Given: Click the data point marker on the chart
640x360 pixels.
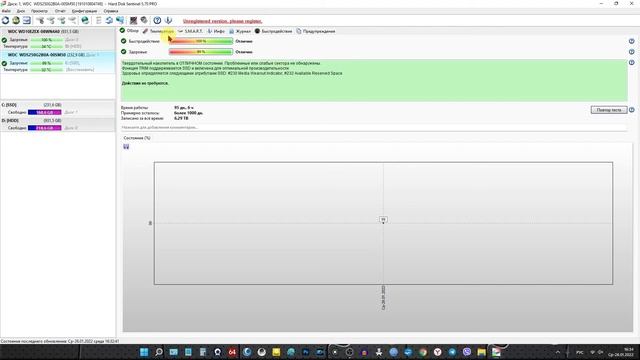Looking at the screenshot, I should point(383,220).
